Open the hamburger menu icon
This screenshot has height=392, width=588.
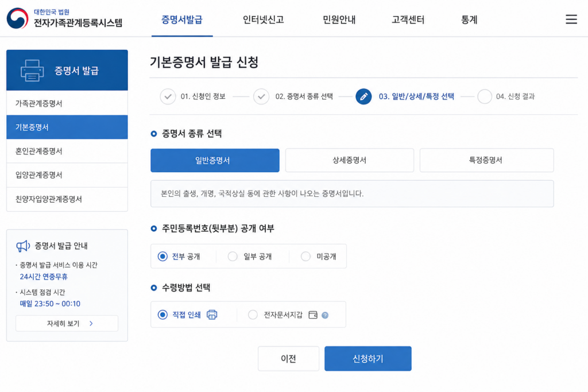click(571, 19)
